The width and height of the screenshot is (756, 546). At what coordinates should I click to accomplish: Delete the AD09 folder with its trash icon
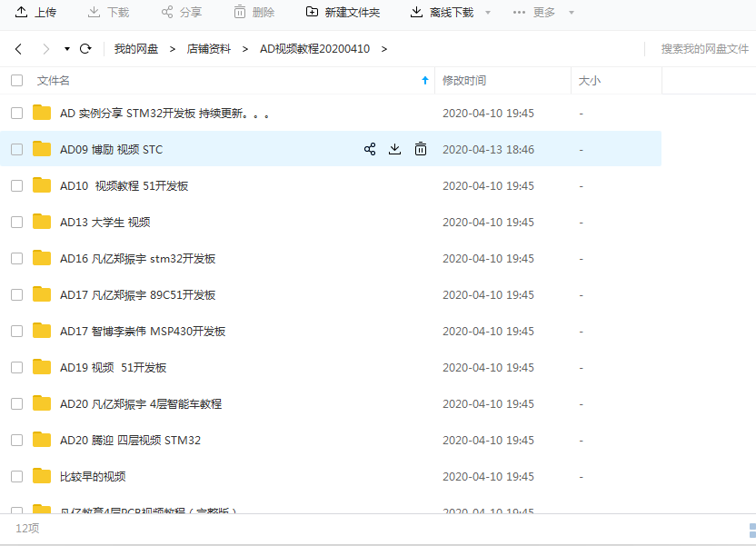421,148
